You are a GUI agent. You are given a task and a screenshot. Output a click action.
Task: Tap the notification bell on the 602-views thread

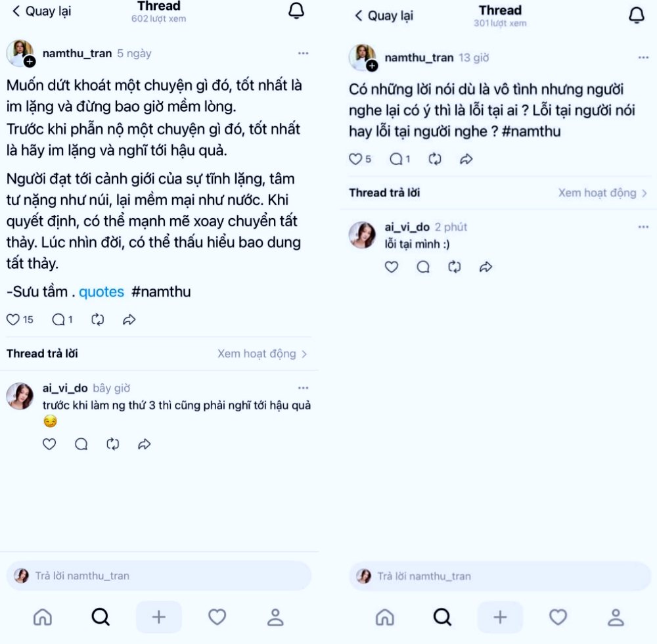296,11
